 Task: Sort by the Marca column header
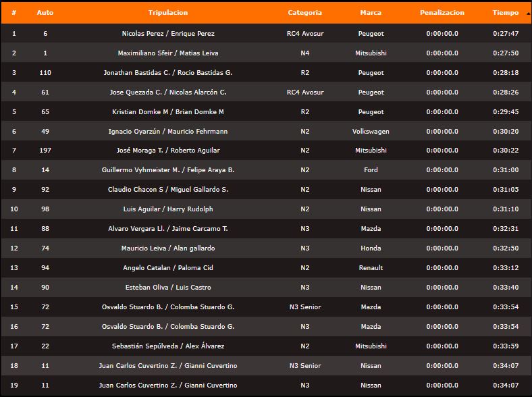(x=371, y=13)
